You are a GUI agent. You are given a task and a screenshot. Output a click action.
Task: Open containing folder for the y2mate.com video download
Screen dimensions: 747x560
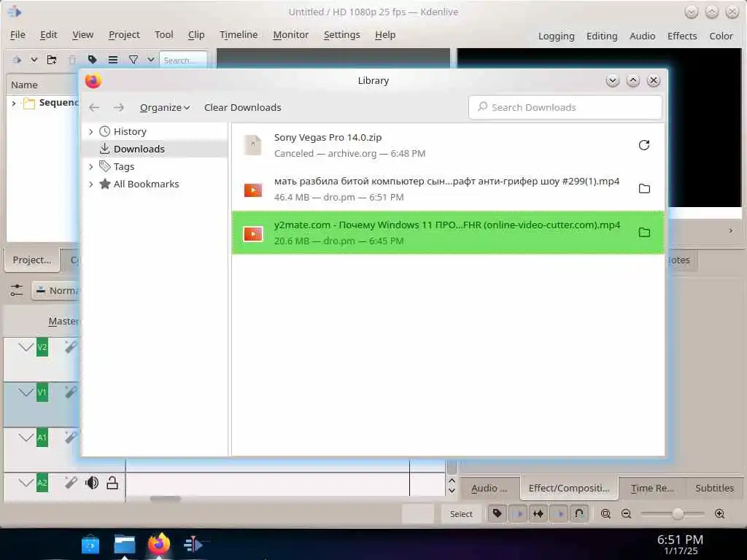coord(644,233)
